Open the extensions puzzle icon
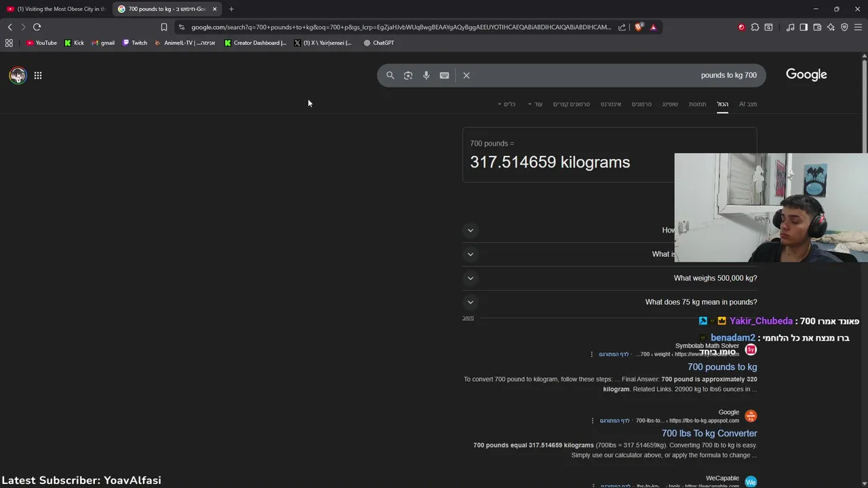The width and height of the screenshot is (868, 488). tap(755, 27)
